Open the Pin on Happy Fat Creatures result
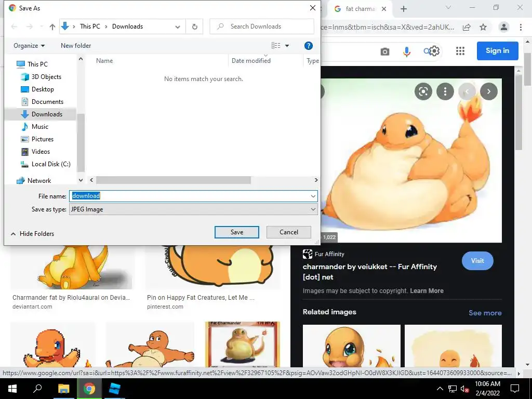This screenshot has width=532, height=399. [x=201, y=298]
